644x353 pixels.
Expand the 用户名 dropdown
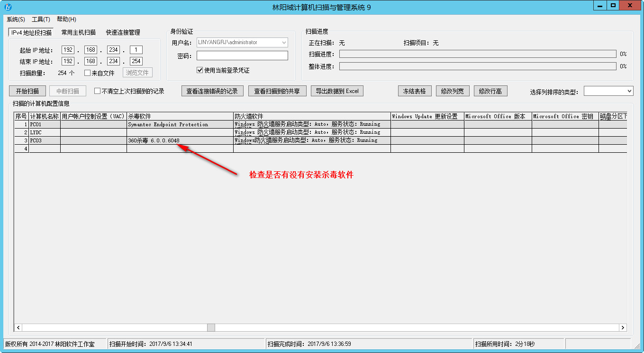pyautogui.click(x=284, y=43)
